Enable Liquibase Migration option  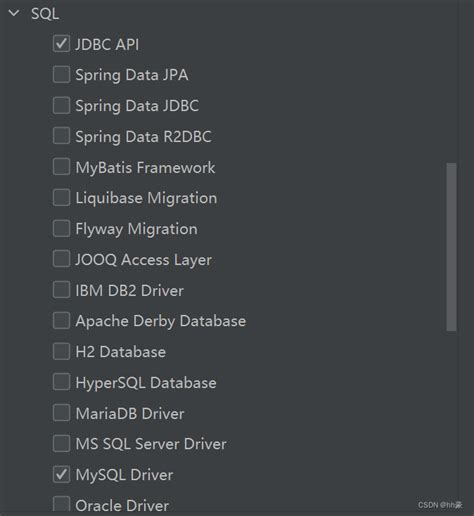pos(61,198)
